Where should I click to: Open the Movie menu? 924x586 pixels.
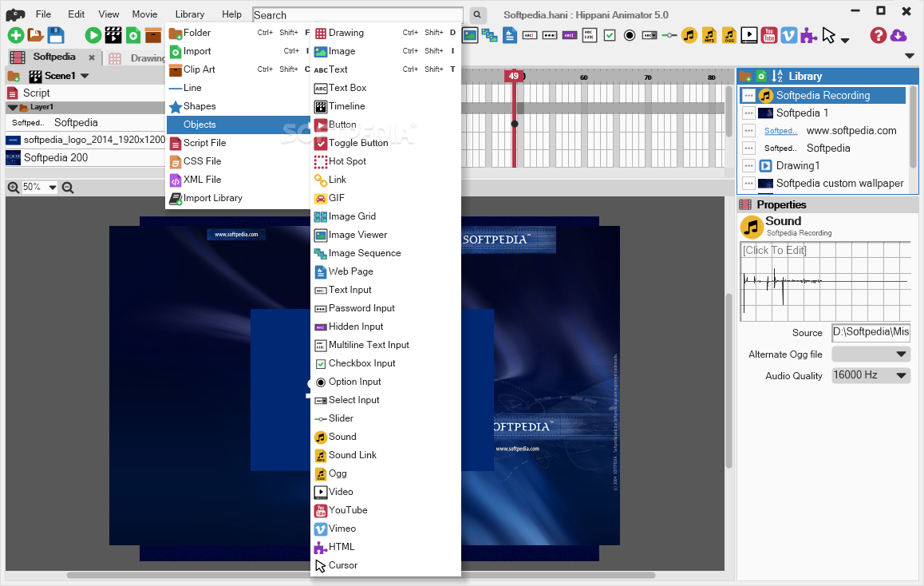[x=144, y=14]
